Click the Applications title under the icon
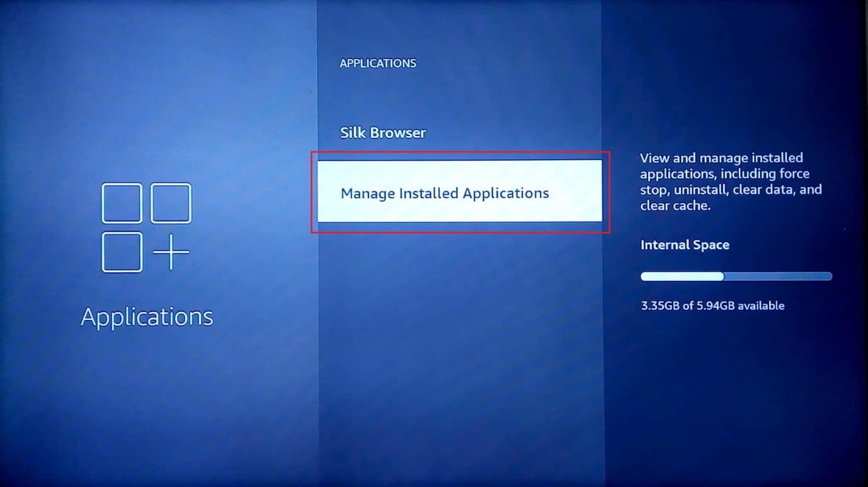The width and height of the screenshot is (868, 487). tap(147, 316)
